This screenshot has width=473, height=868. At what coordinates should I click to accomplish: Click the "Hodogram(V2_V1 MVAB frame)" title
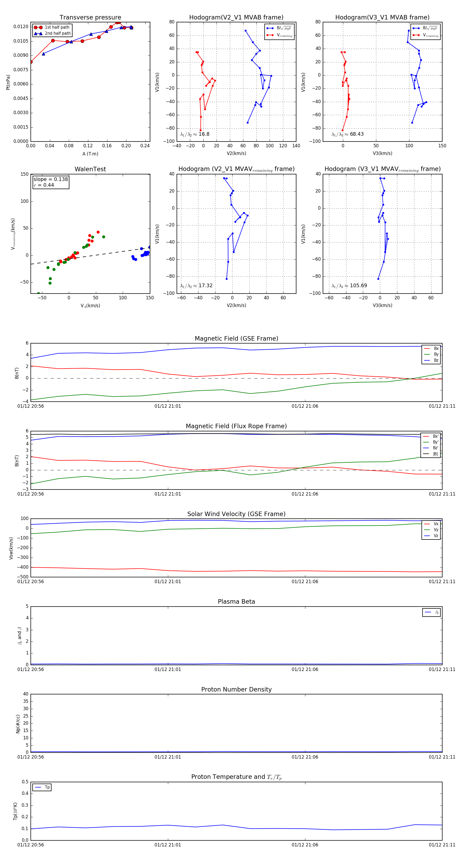[236, 18]
